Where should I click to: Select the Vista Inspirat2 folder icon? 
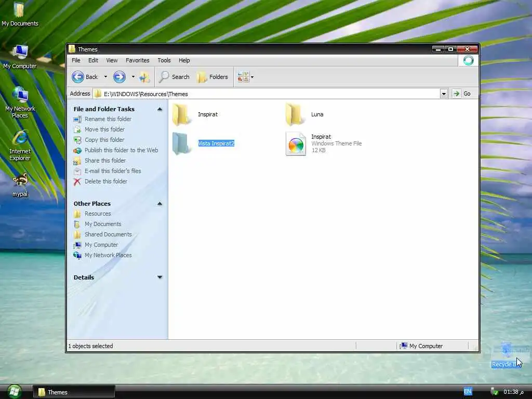pyautogui.click(x=181, y=143)
